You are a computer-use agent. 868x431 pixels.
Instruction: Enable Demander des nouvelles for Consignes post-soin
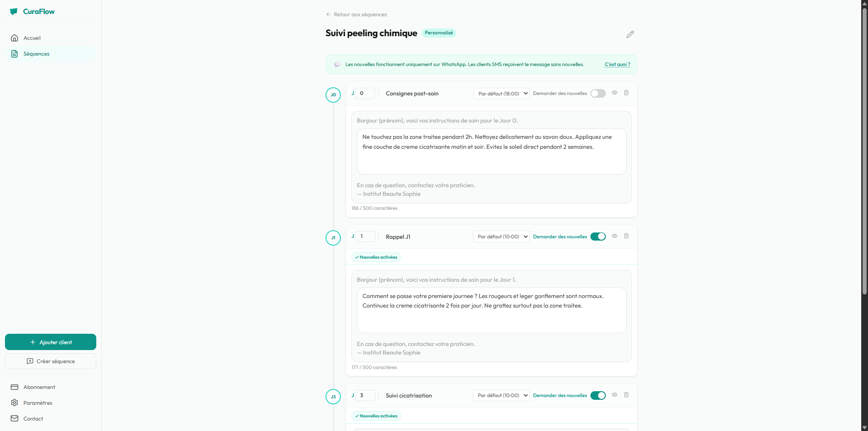coord(598,94)
